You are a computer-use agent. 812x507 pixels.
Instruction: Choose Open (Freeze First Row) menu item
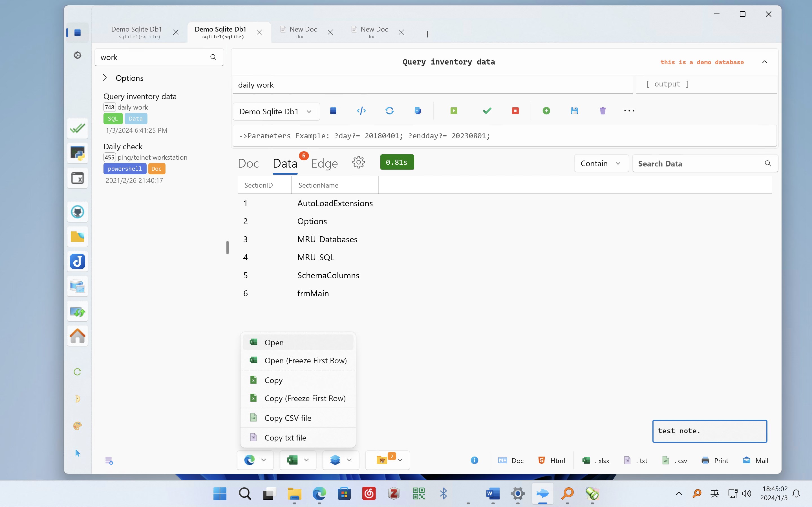coord(298,361)
